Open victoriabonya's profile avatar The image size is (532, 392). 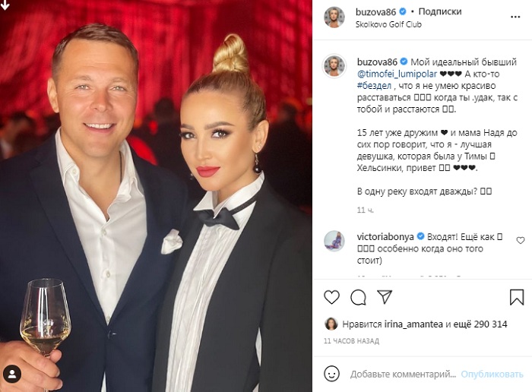click(334, 241)
